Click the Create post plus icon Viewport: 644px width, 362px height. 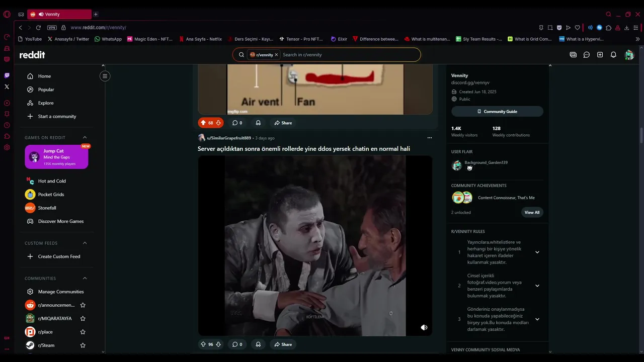[x=600, y=55]
